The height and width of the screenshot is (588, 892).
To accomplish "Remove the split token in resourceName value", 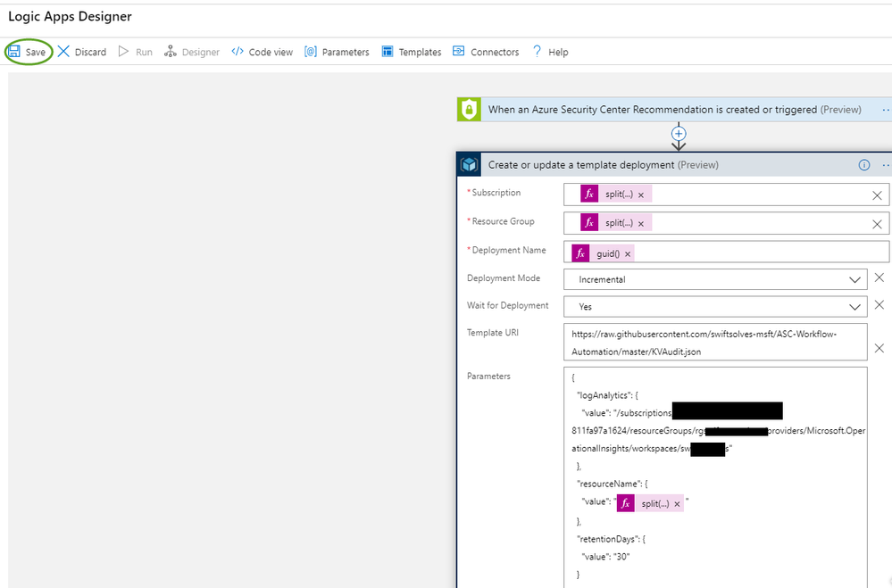I will point(677,504).
